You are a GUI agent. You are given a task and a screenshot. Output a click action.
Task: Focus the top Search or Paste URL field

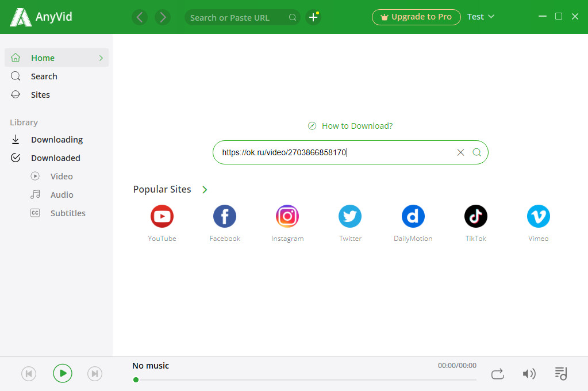(242, 17)
